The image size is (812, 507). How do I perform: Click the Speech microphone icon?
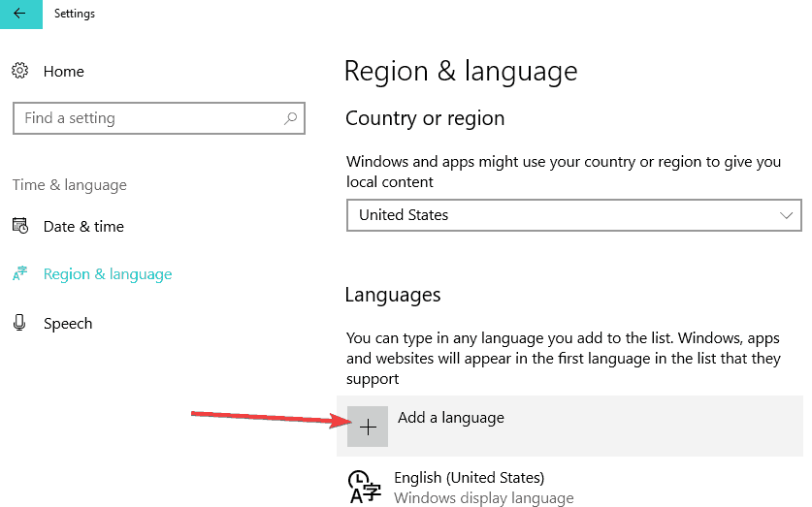19,323
